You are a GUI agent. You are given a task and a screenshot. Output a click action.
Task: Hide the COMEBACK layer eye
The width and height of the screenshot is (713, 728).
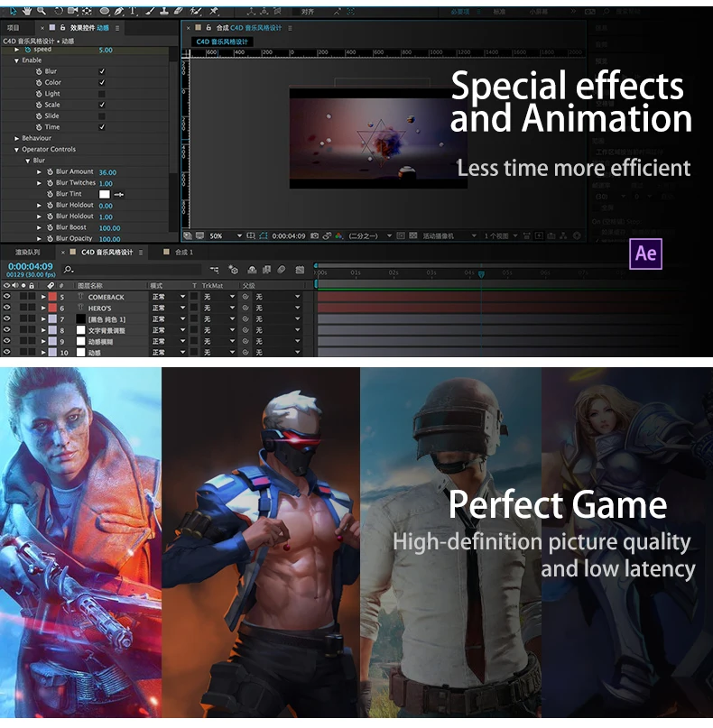[x=7, y=296]
